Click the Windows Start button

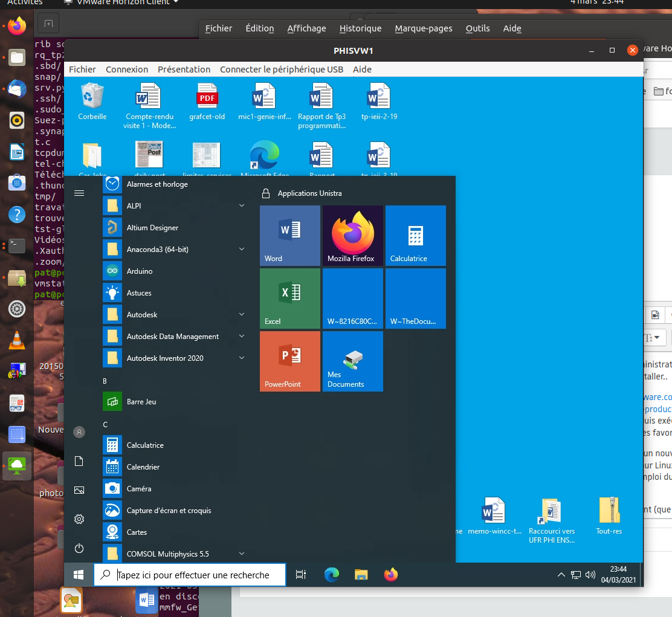point(79,575)
